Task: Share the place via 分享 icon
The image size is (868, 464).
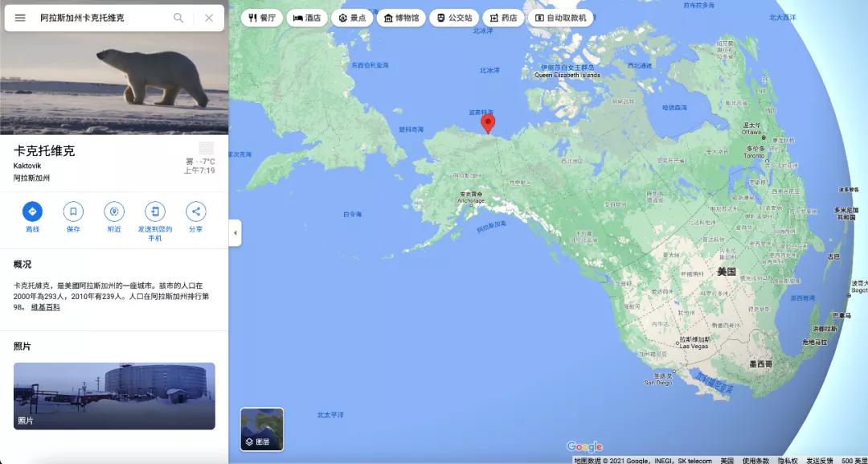Action: click(196, 211)
